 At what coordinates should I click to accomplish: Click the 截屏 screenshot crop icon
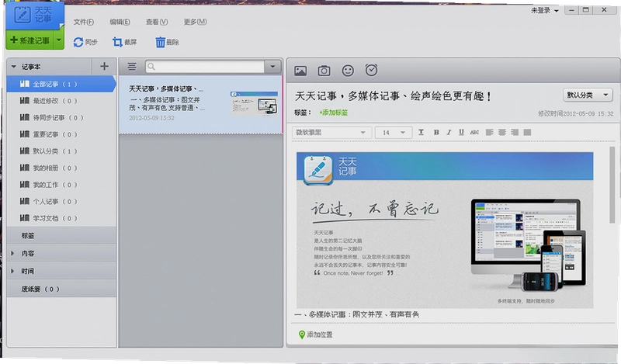click(x=117, y=42)
